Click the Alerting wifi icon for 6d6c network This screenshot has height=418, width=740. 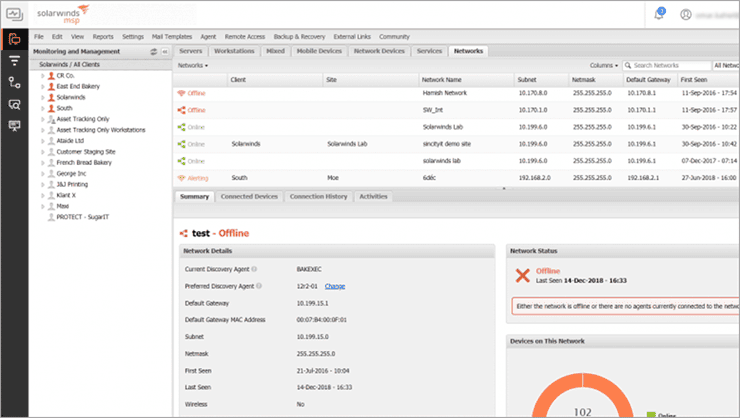click(181, 178)
